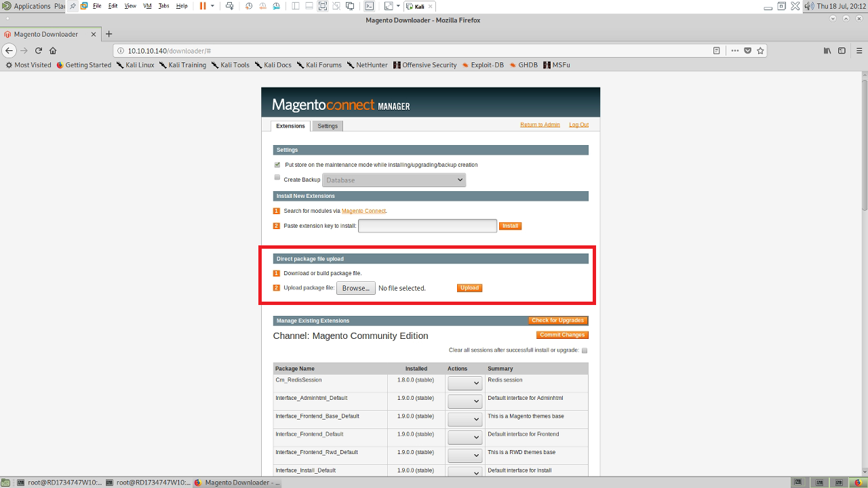Screen dimensions: 868x488
Task: Open the VM menu
Action: tap(147, 5)
